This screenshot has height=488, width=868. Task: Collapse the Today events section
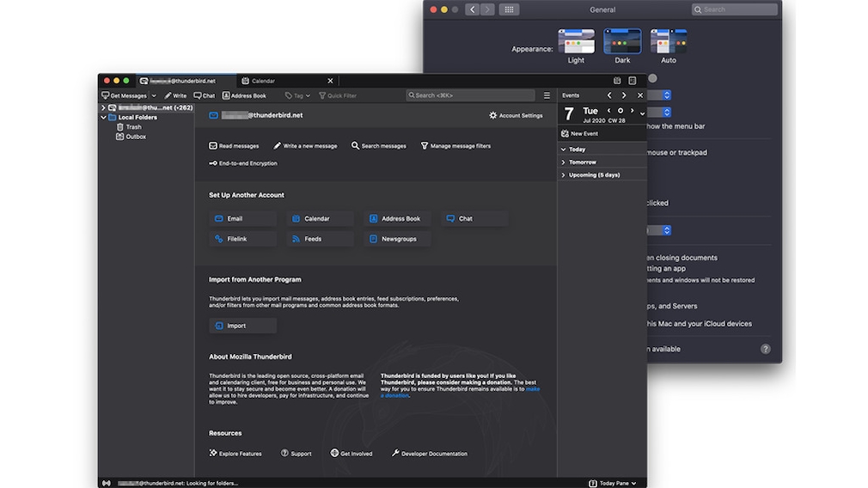(x=564, y=149)
